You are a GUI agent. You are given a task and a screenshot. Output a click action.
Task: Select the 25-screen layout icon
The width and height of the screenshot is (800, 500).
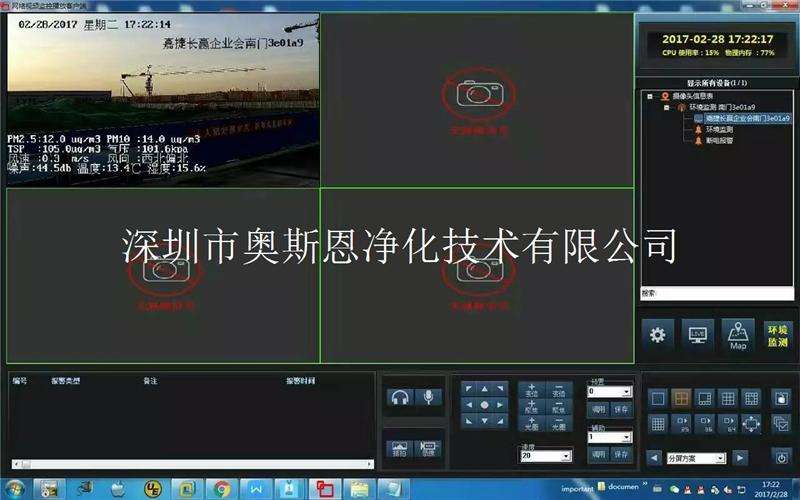(681, 423)
